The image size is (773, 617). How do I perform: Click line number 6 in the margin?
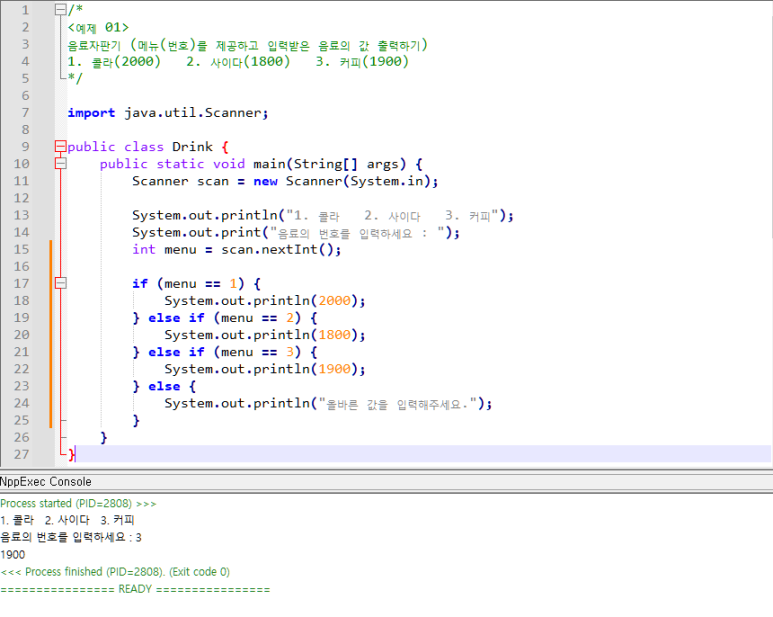(26, 96)
